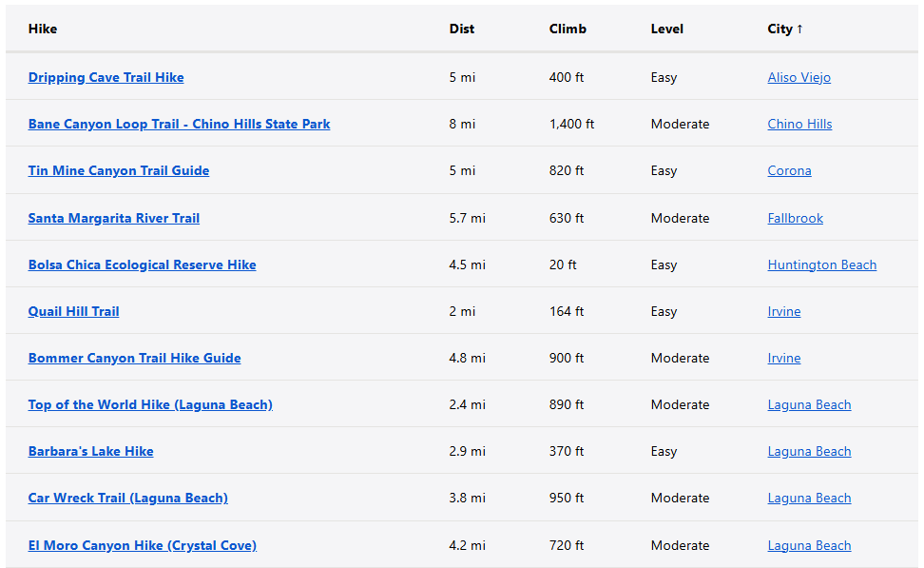Open Top of the World Hike
924x568 pixels.
(x=150, y=405)
